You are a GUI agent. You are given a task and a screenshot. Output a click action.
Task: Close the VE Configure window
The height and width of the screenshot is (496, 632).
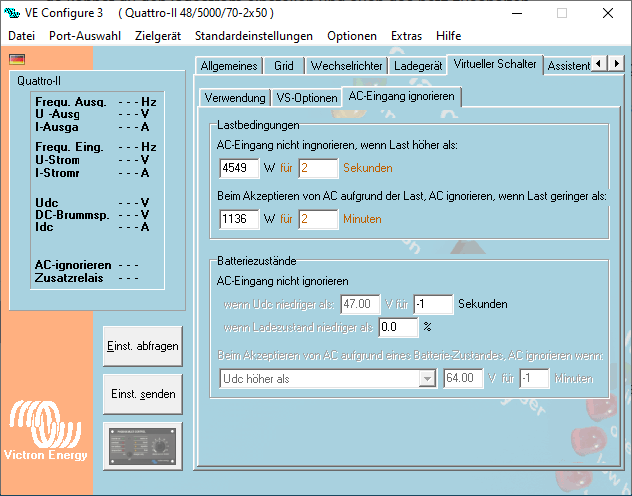click(608, 13)
